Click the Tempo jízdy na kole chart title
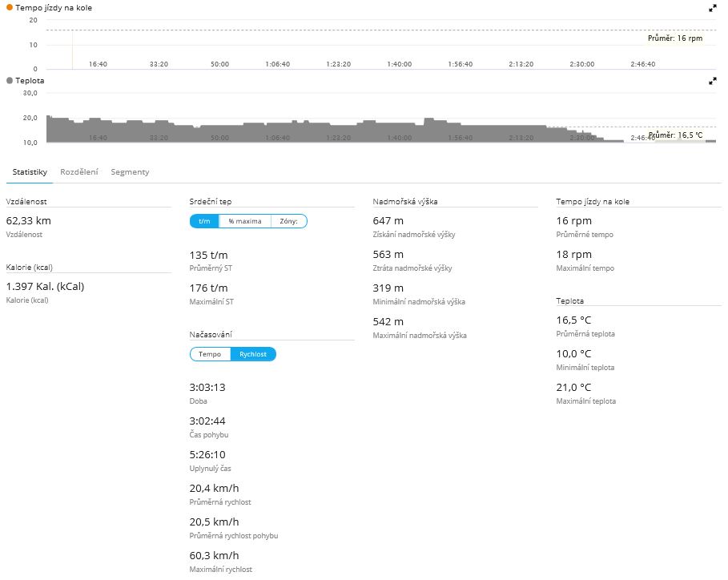This screenshot has width=728, height=580. click(53, 7)
